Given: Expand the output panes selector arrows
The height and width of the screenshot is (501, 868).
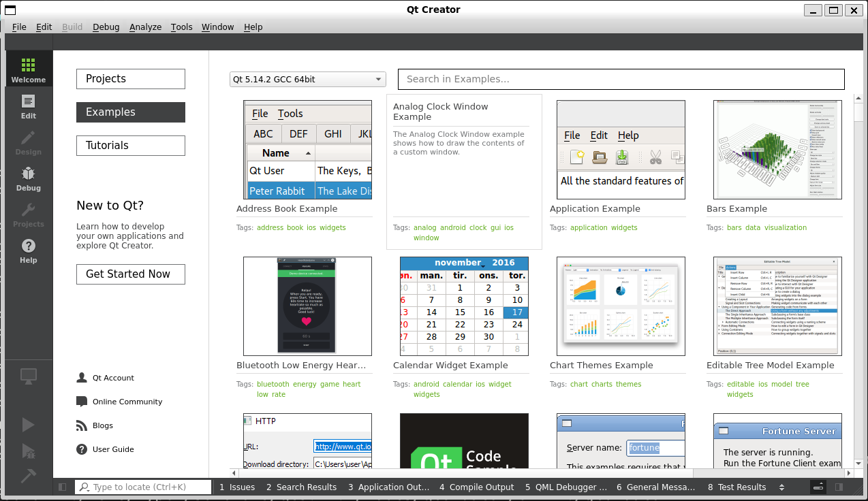Looking at the screenshot, I should point(781,487).
